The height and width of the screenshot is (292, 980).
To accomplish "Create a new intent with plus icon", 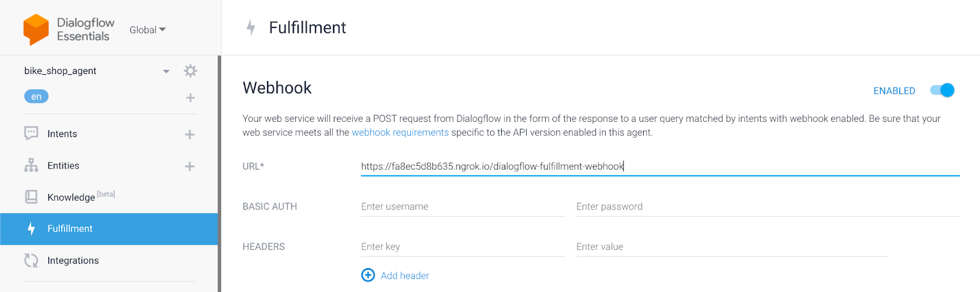I will [x=190, y=135].
